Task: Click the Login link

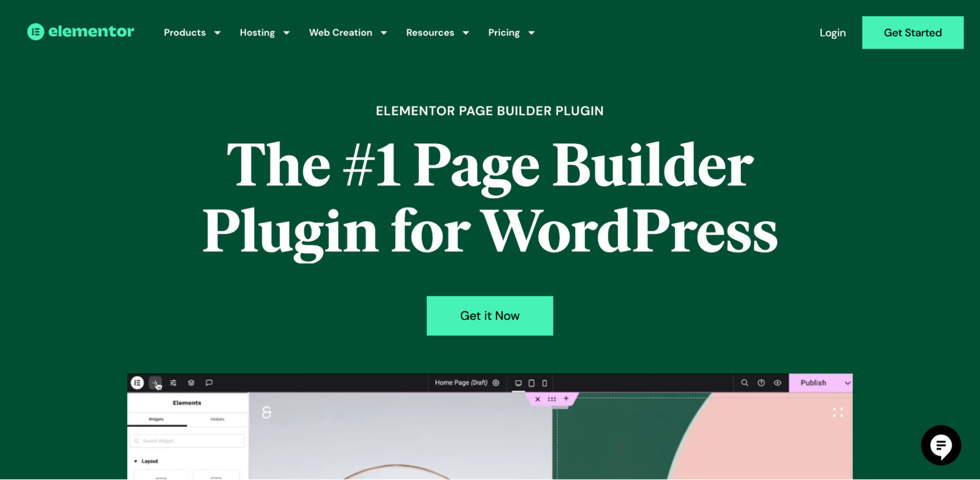Action: click(832, 33)
